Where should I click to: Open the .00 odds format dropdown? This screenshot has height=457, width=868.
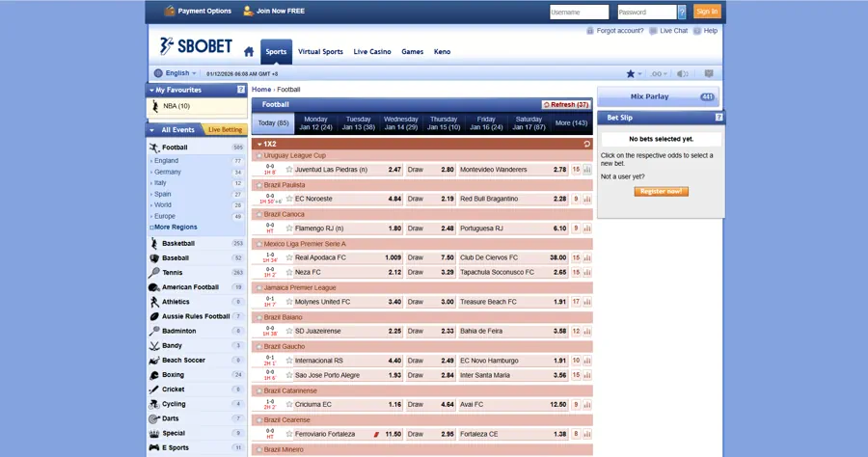(659, 73)
